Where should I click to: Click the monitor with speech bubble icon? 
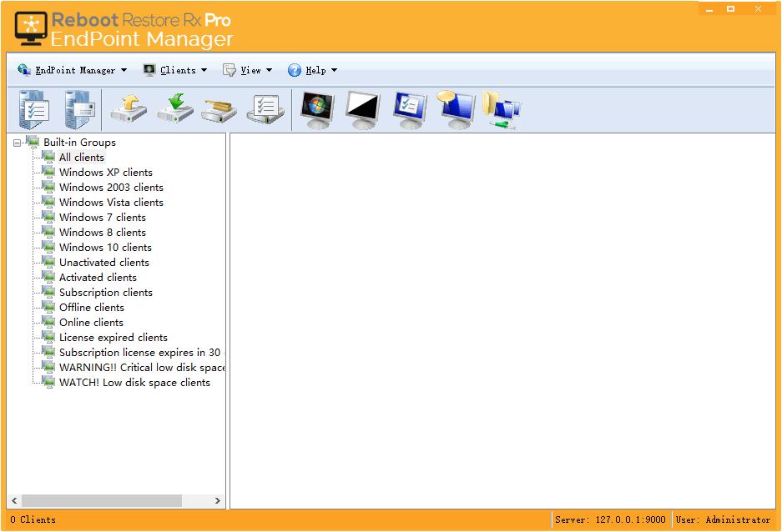click(456, 111)
